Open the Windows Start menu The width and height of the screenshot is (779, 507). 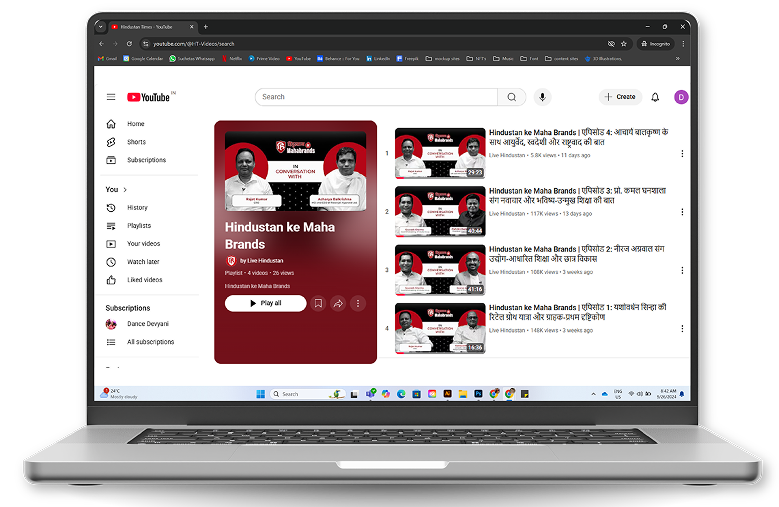tap(260, 394)
